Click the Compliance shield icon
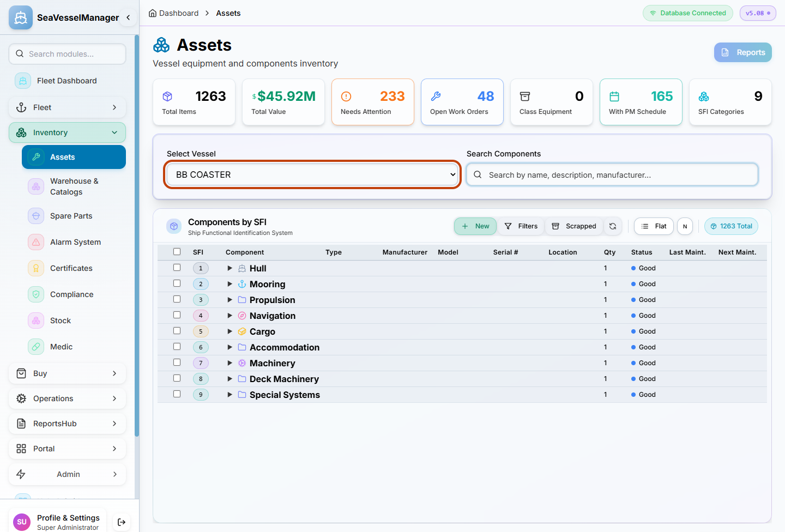 pos(36,294)
